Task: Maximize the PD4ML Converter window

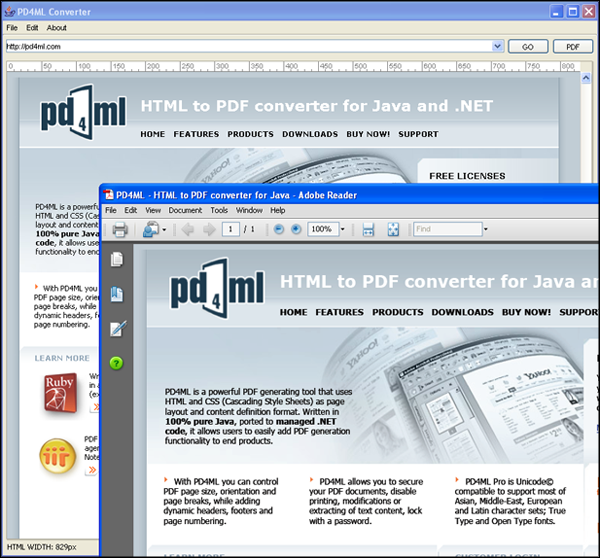Action: 573,11
